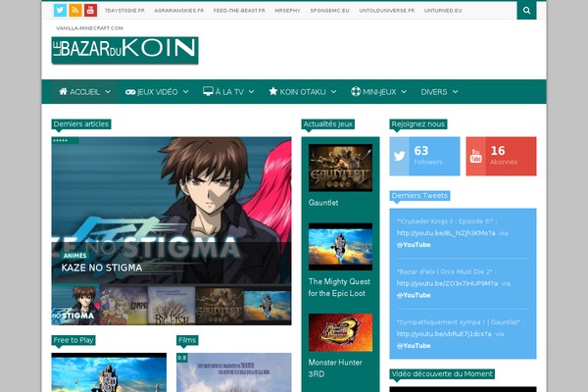Open the Kaze no Stigma article title

click(102, 268)
